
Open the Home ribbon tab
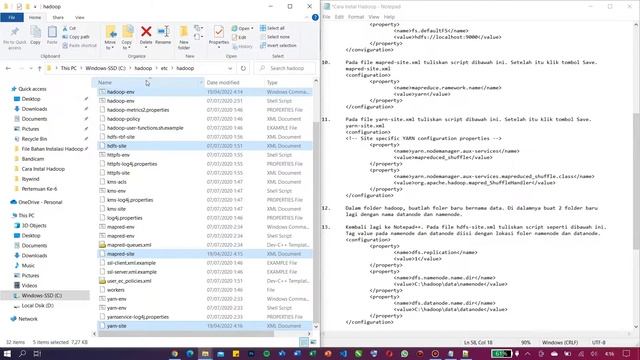pyautogui.click(x=35, y=18)
